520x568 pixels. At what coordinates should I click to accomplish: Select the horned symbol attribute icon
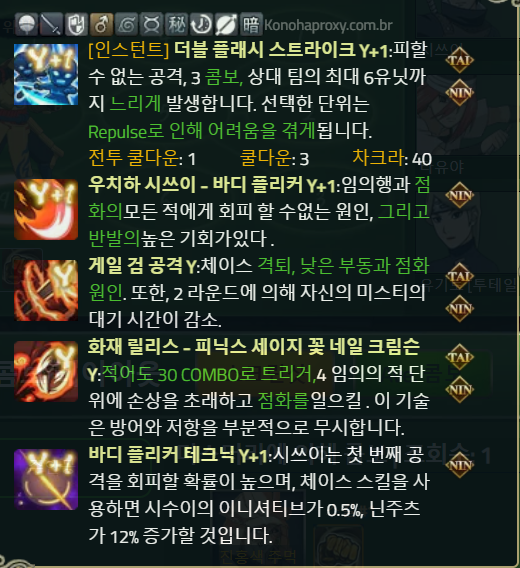point(151,25)
